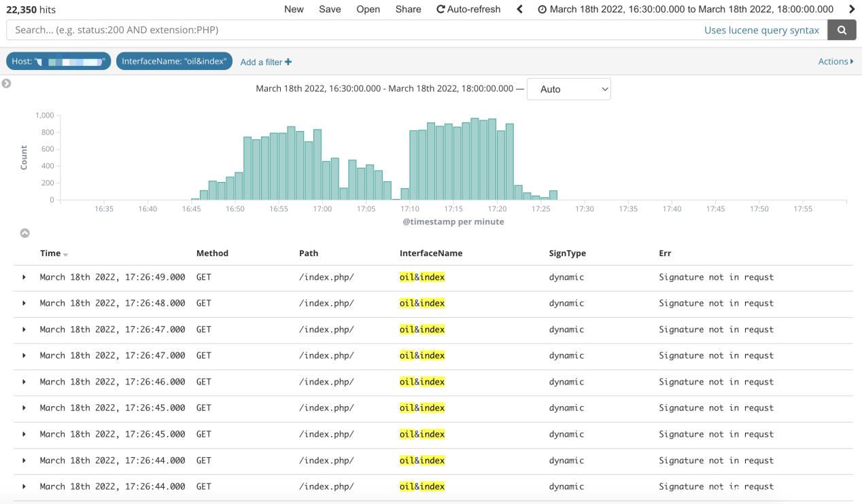
Task: Expand the 17:26:49.000 log row
Action: (x=24, y=277)
